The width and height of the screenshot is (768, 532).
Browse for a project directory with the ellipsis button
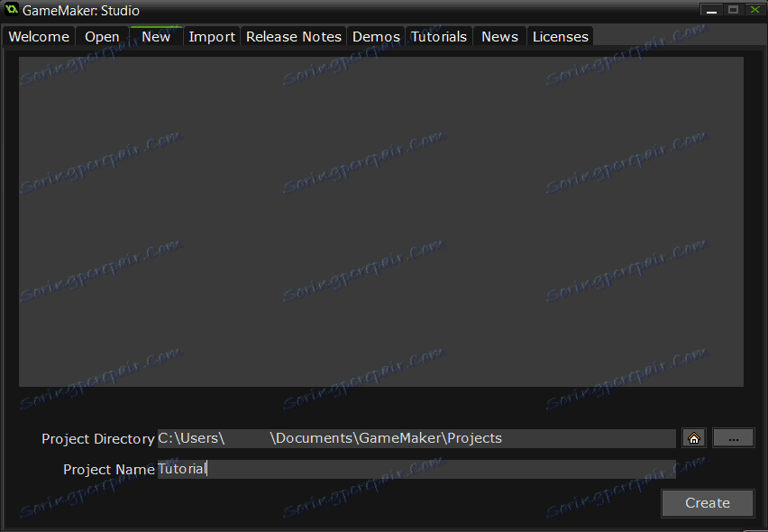tap(733, 438)
